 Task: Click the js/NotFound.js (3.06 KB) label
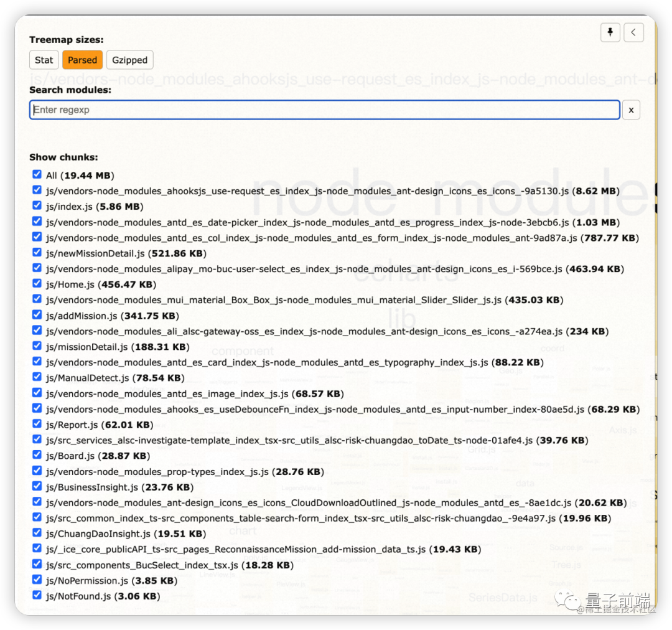[x=103, y=596]
